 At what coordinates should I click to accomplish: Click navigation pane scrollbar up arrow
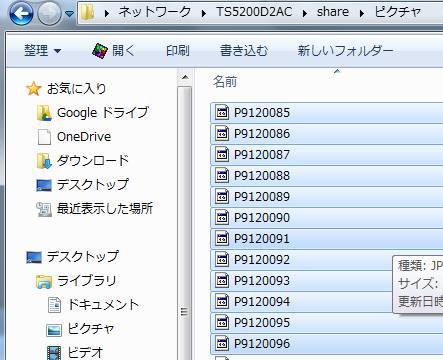click(185, 78)
